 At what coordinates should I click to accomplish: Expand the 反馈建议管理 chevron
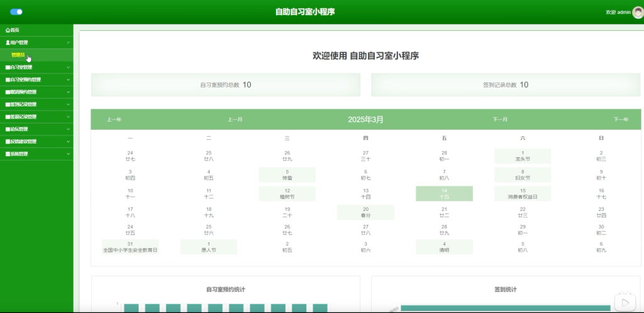[68, 142]
